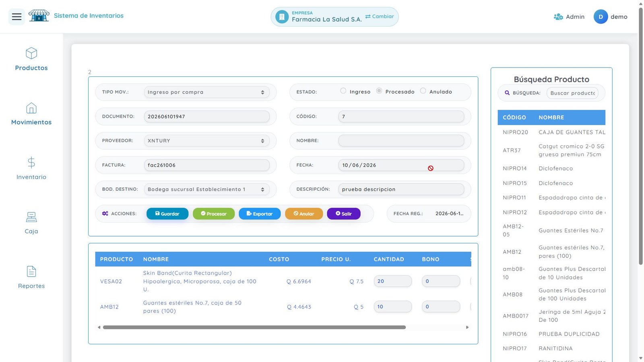Select ATR37 Catgut cromico result
Image resolution: width=644 pixels, height=362 pixels.
coord(551,150)
